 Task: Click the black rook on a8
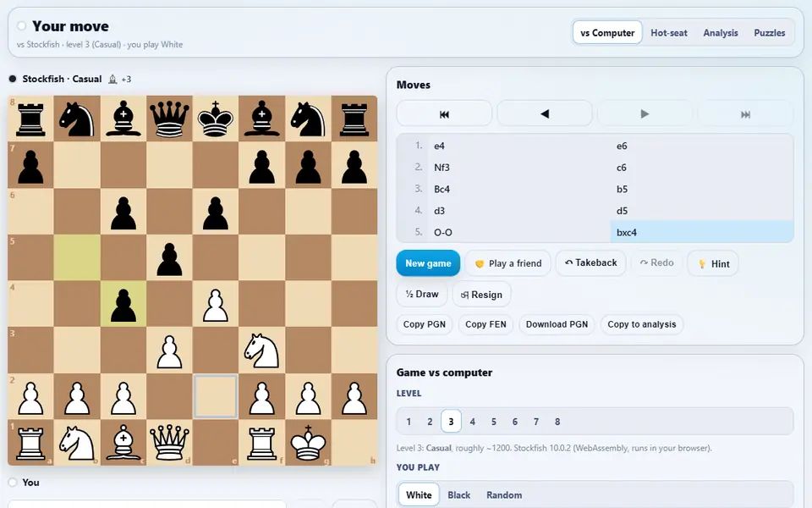click(x=30, y=119)
